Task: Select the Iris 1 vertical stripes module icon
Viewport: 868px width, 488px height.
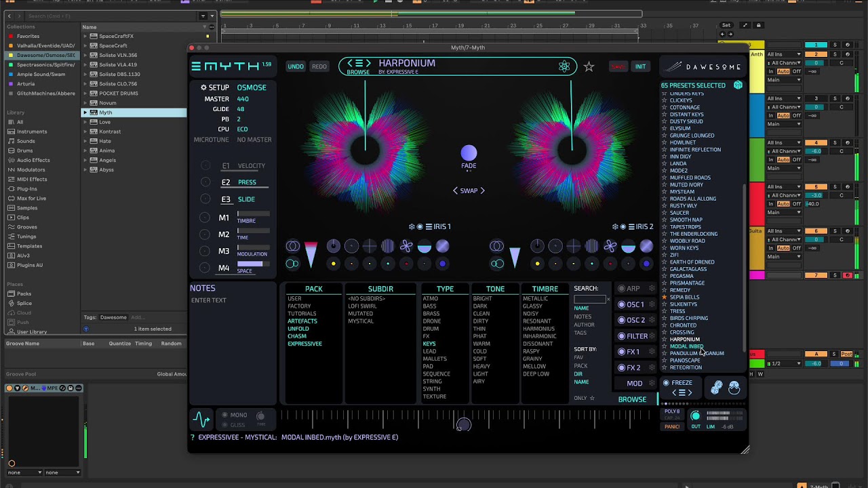Action: [x=387, y=246]
